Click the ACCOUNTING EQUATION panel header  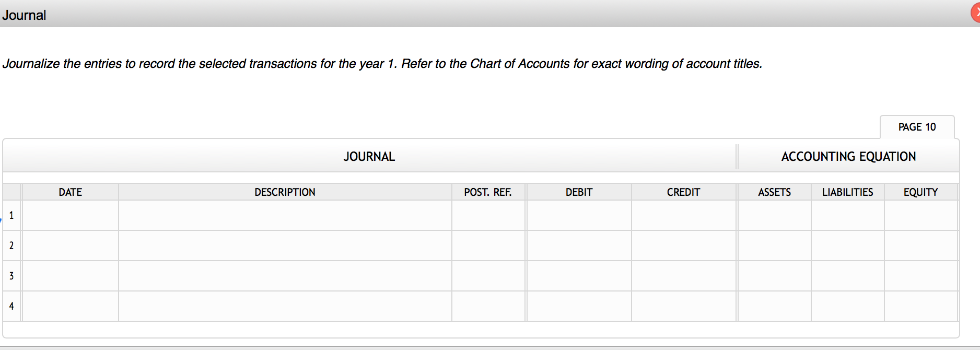click(848, 156)
